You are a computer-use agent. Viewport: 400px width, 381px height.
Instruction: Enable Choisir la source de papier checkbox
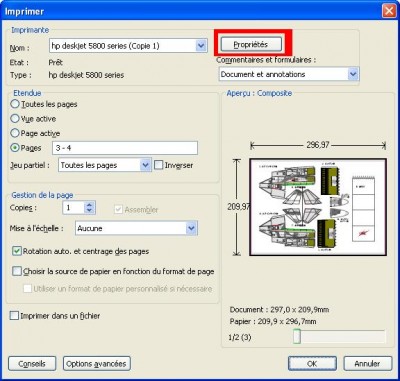(17, 271)
